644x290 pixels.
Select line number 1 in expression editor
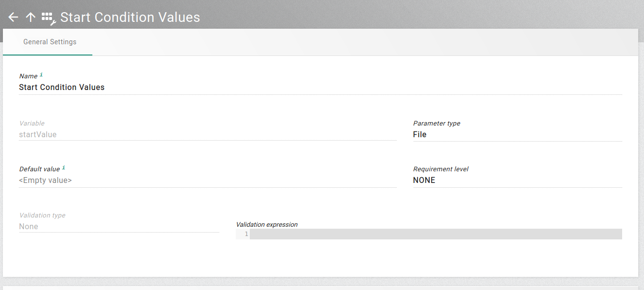coord(246,234)
